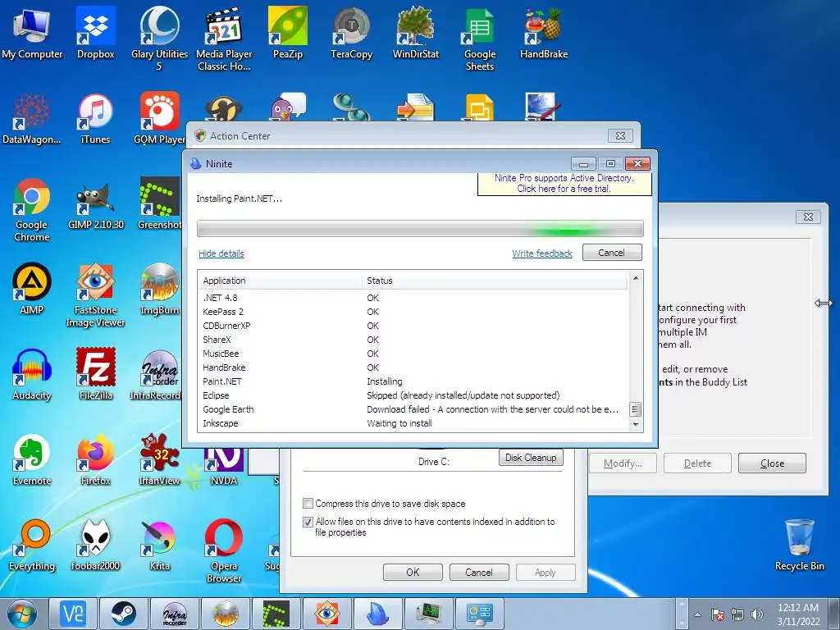Switch to Ninite taskbar button

(x=378, y=614)
